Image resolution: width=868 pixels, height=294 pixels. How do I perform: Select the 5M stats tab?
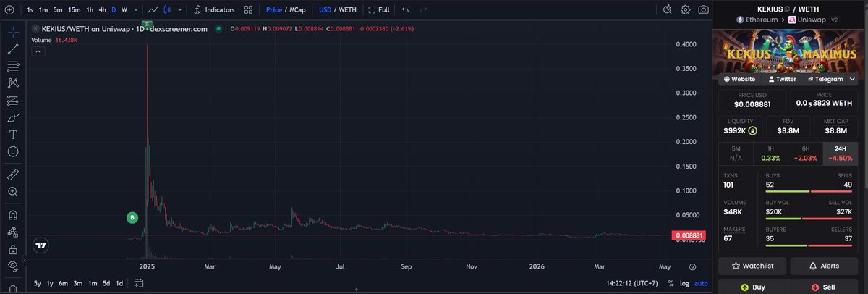[x=736, y=153]
